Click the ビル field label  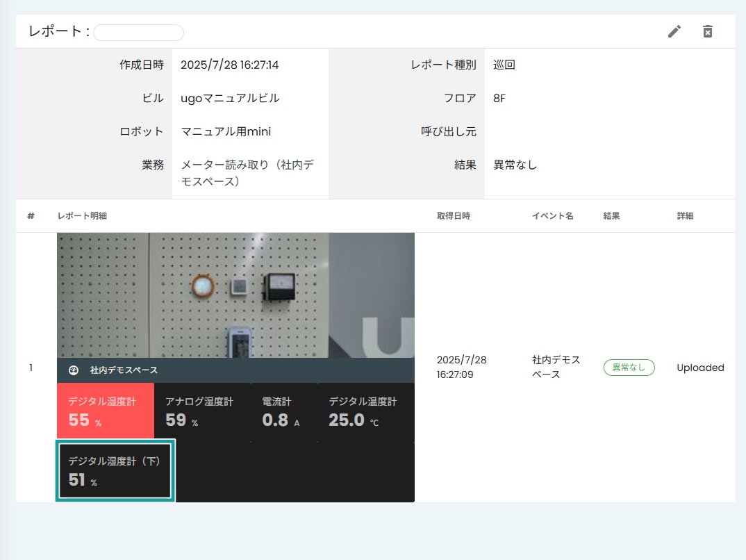click(153, 98)
